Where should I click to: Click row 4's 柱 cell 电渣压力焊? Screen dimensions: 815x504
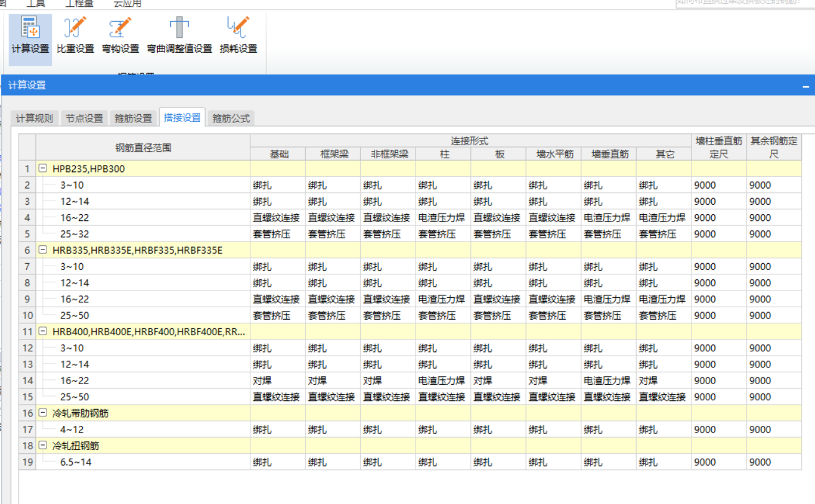pos(444,218)
